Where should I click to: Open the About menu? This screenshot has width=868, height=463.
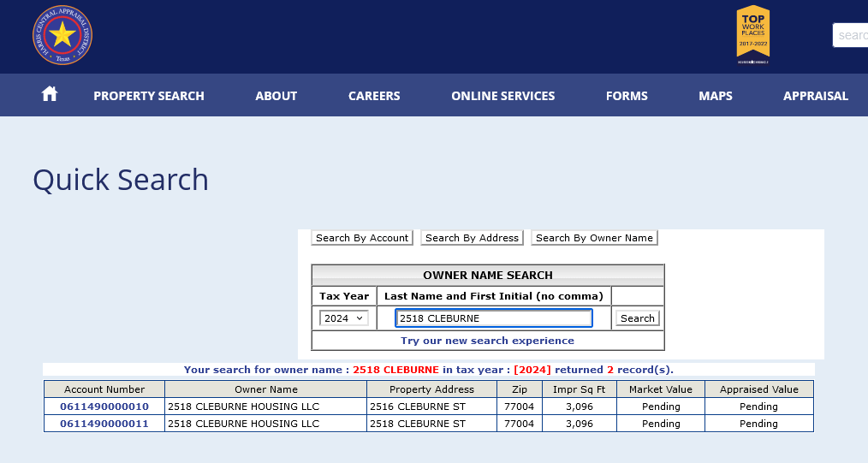coord(276,96)
